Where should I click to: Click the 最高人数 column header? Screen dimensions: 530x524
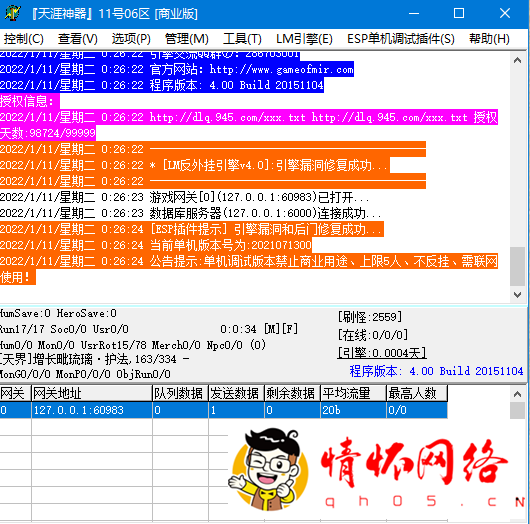click(x=417, y=393)
